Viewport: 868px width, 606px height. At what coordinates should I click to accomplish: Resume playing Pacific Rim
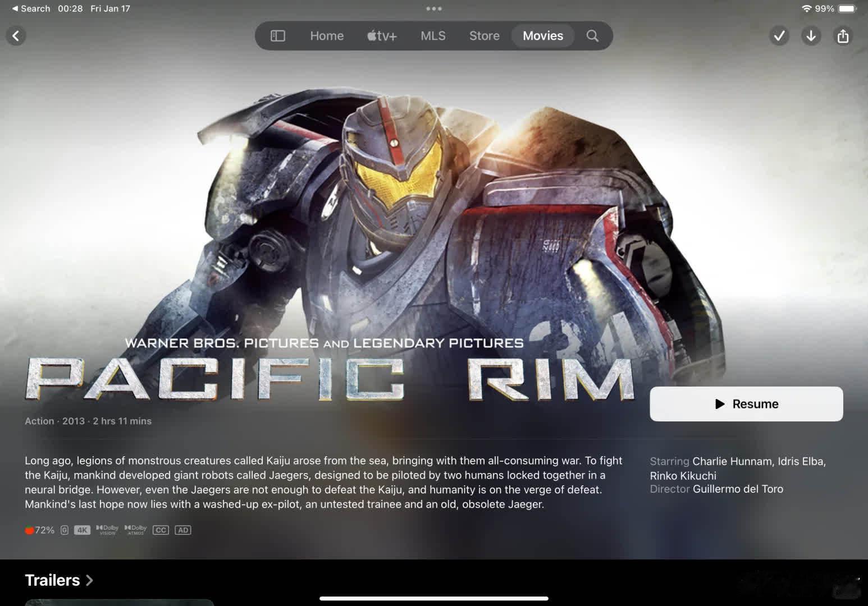(x=746, y=404)
